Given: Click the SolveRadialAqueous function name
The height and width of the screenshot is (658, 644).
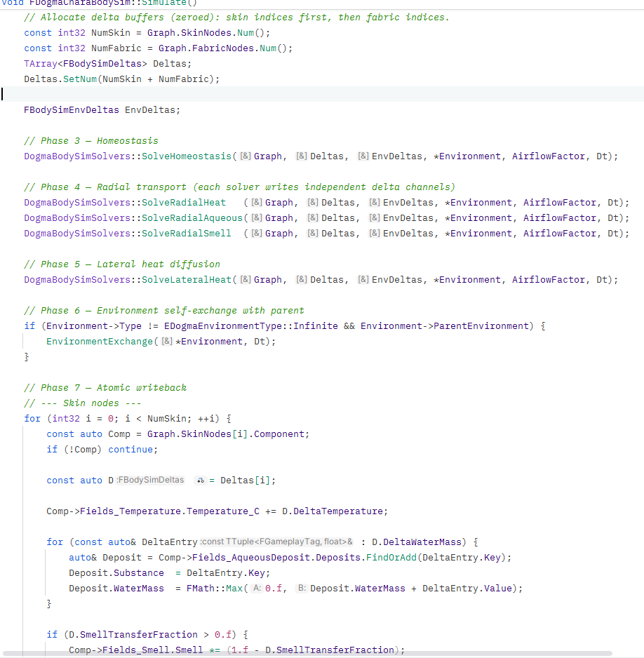Looking at the screenshot, I should point(192,217).
